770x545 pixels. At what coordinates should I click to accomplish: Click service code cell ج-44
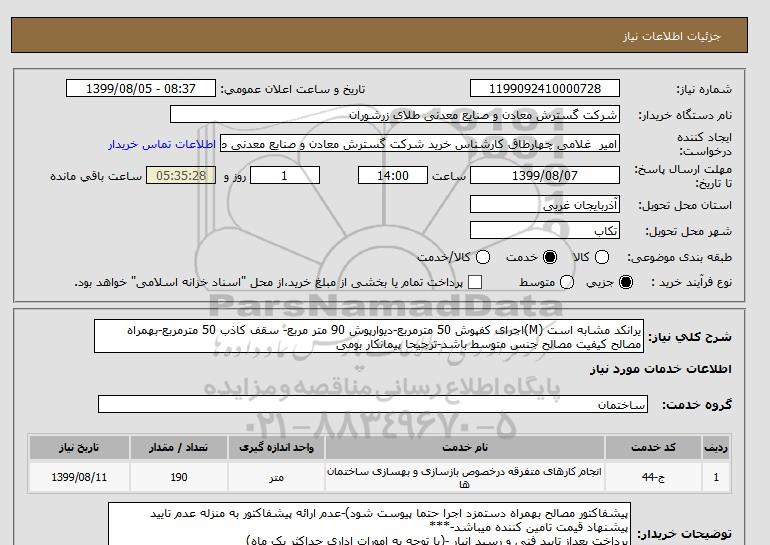653,477
